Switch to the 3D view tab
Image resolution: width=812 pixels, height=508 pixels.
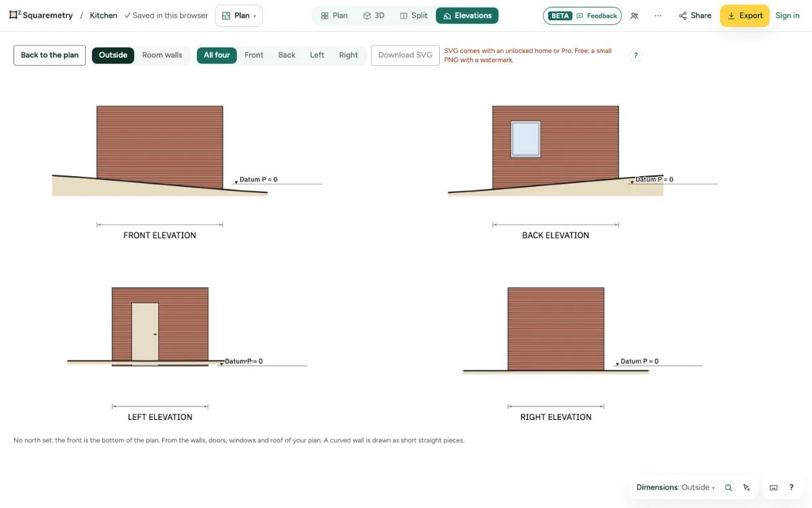tap(374, 16)
